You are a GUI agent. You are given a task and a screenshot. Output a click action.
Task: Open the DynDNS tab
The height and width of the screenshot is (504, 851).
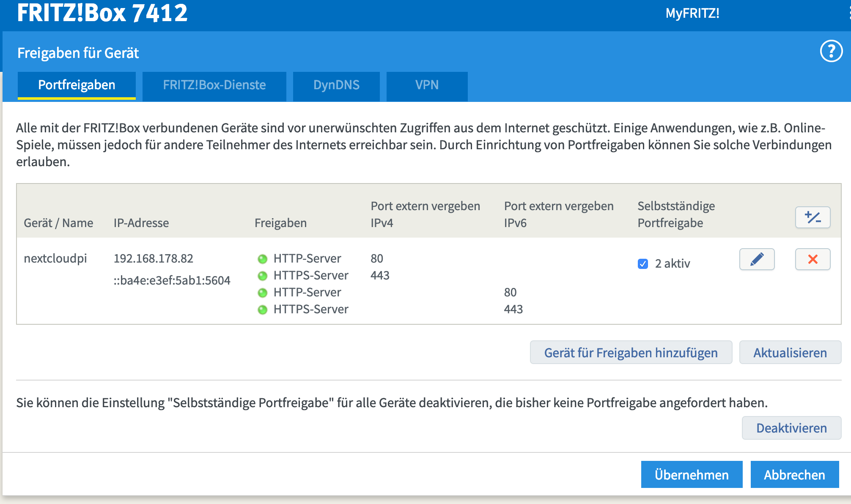point(336,85)
